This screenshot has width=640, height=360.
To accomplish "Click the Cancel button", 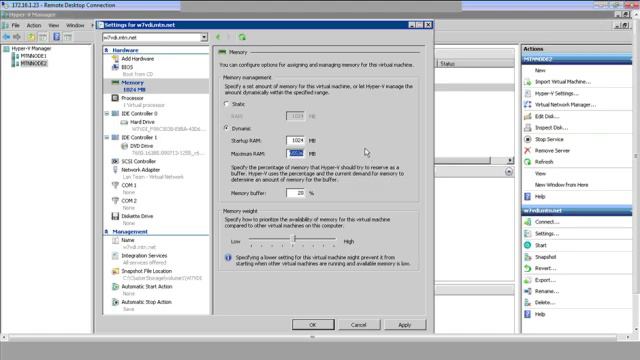I will click(359, 325).
